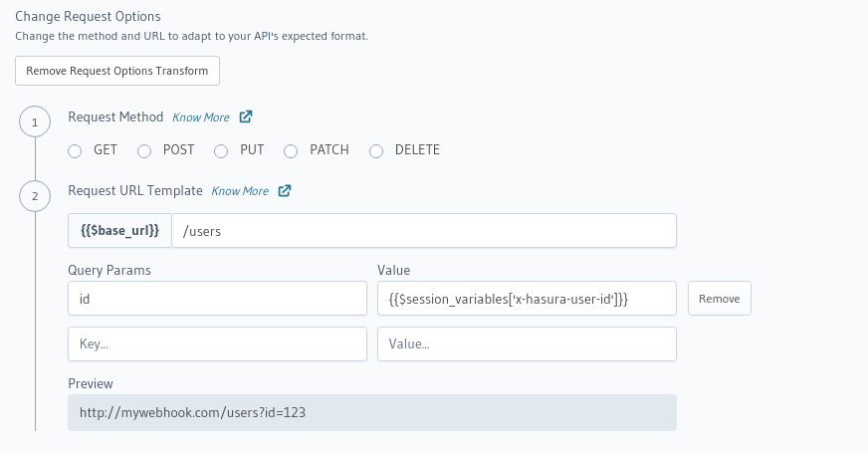Screen dimensions: 868x453
Task: Click the empty Key... input
Action: (x=217, y=344)
